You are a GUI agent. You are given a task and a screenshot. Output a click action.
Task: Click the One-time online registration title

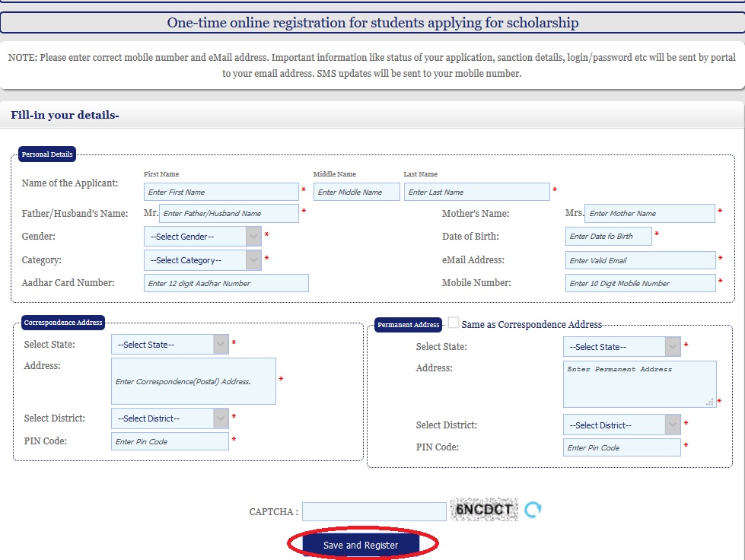point(373,22)
